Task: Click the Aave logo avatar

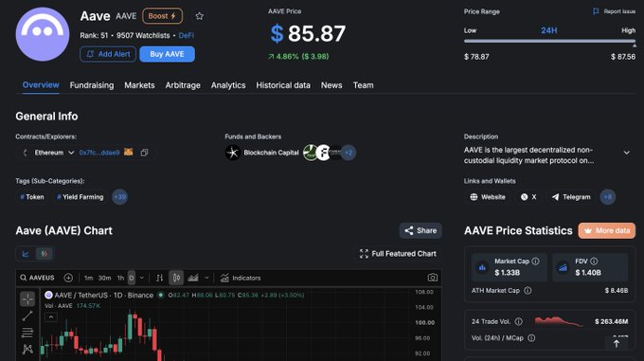Action: click(43, 34)
